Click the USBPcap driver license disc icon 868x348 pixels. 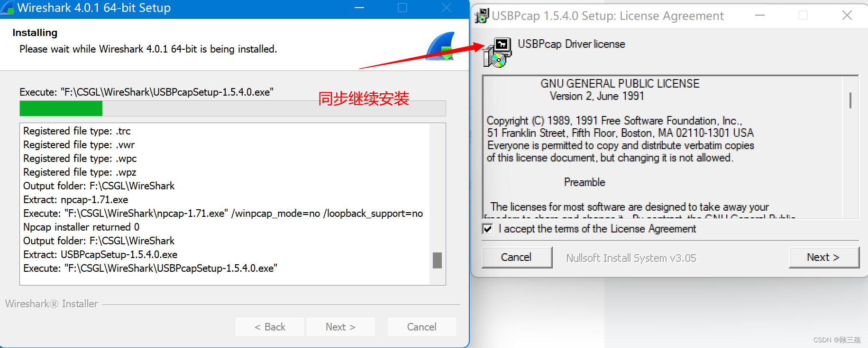point(497,52)
